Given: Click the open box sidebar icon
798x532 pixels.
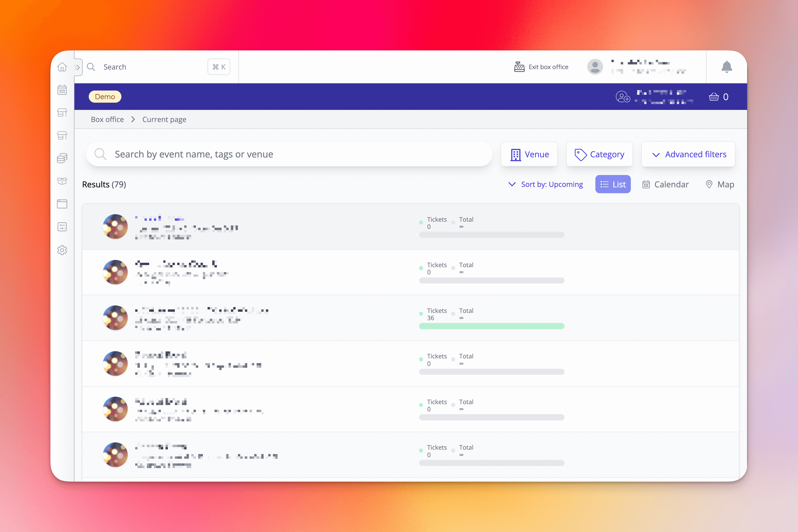Looking at the screenshot, I should pos(62,181).
